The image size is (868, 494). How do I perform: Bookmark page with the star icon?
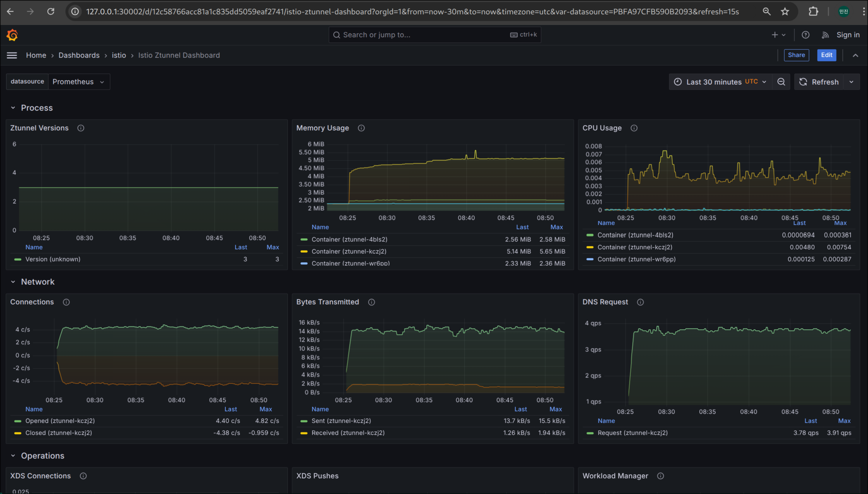(x=785, y=12)
